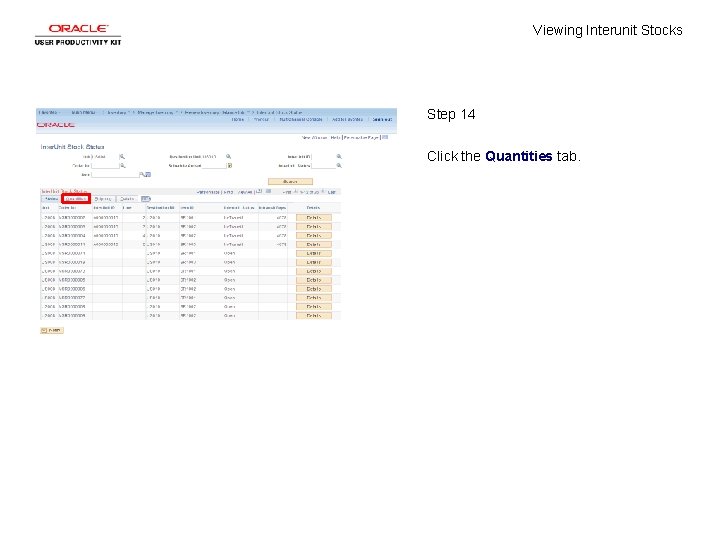Jump to First rows in the grid
The image size is (720, 540).
tap(287, 192)
